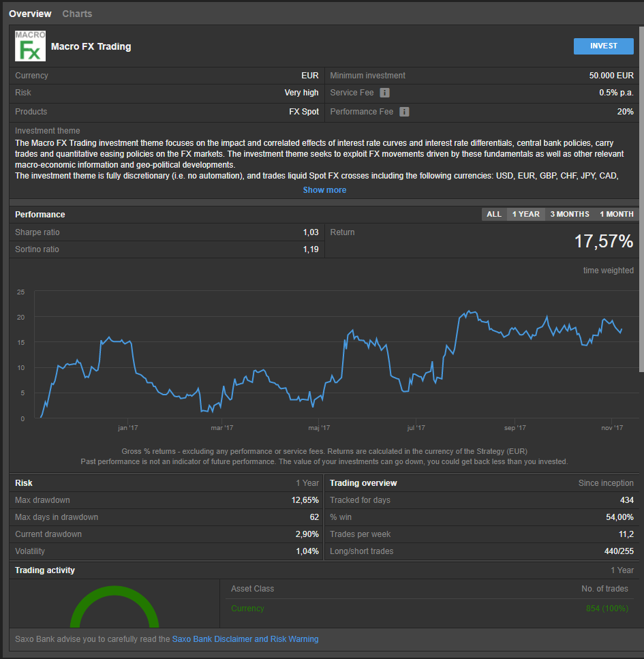Click the jan '17 chart axis label

[x=128, y=428]
